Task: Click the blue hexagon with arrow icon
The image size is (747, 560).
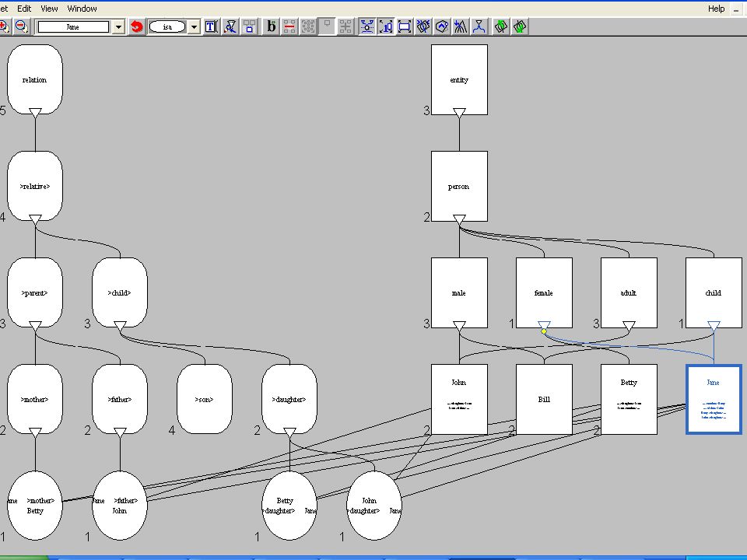Action: (x=442, y=26)
